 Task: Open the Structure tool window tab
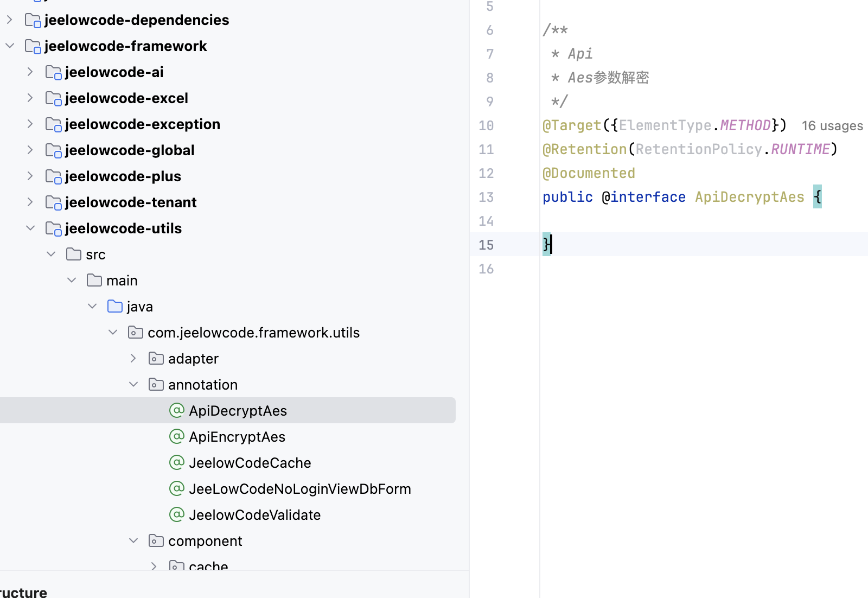23,592
